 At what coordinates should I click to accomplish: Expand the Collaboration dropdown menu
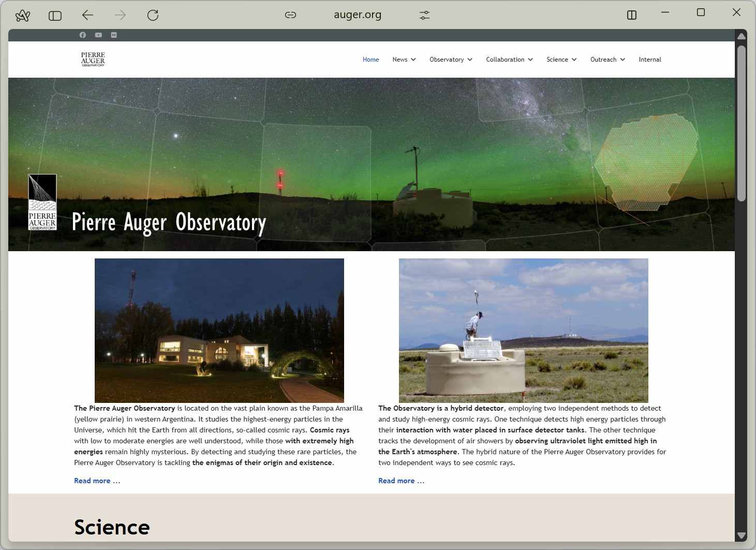tap(509, 60)
